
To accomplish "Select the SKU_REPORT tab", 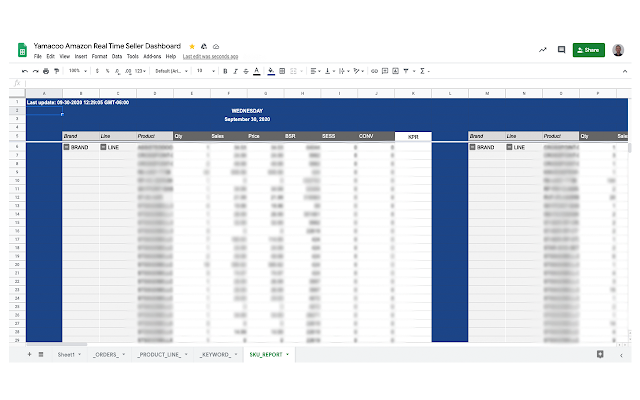I will point(269,354).
